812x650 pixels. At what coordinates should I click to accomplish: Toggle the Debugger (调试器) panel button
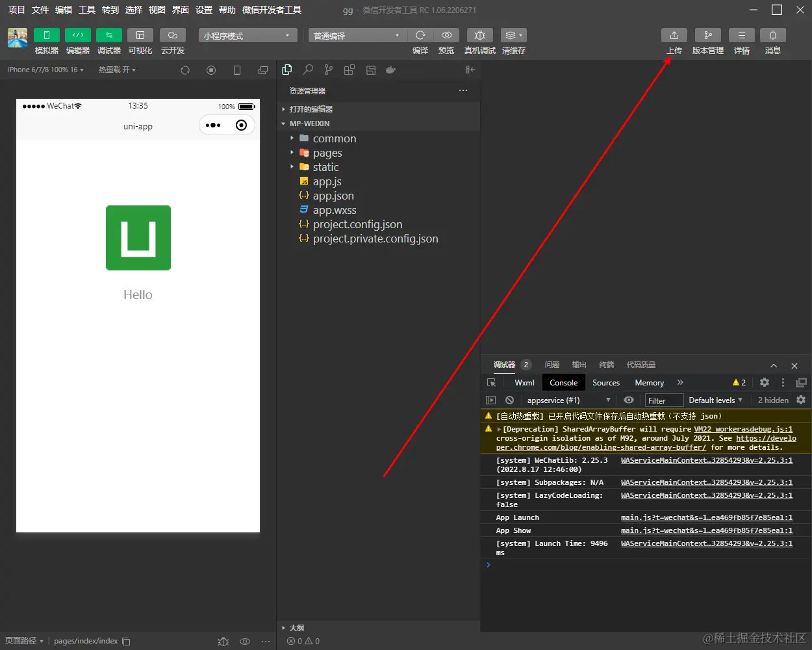pos(109,35)
